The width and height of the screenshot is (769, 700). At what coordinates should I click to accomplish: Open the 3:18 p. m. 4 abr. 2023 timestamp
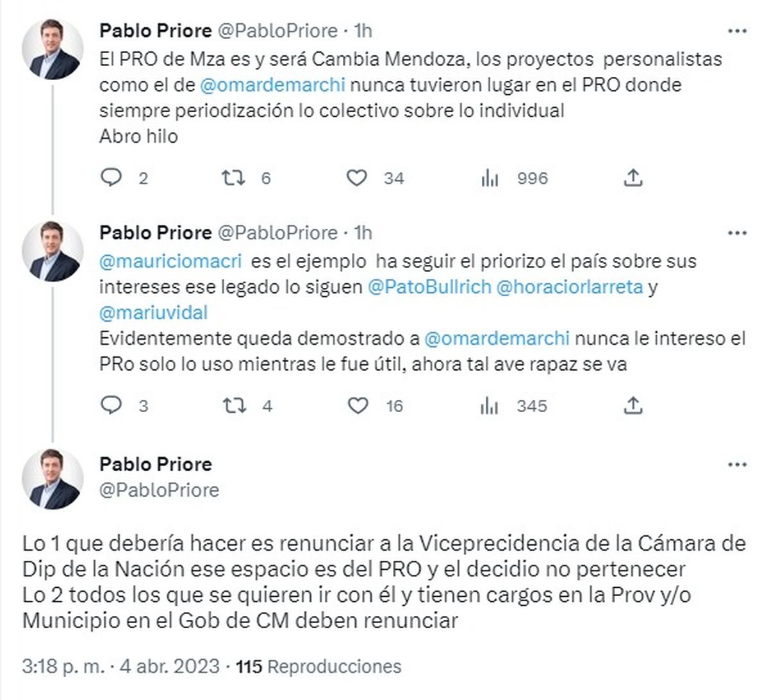click(120, 667)
